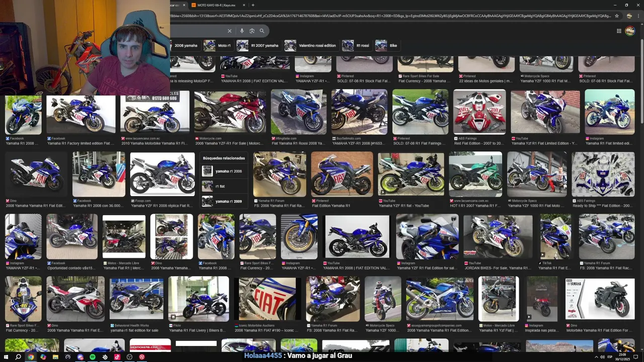The width and height of the screenshot is (644, 362).
Task: Click the browser address bar URL
Action: pyautogui.click(x=390, y=16)
